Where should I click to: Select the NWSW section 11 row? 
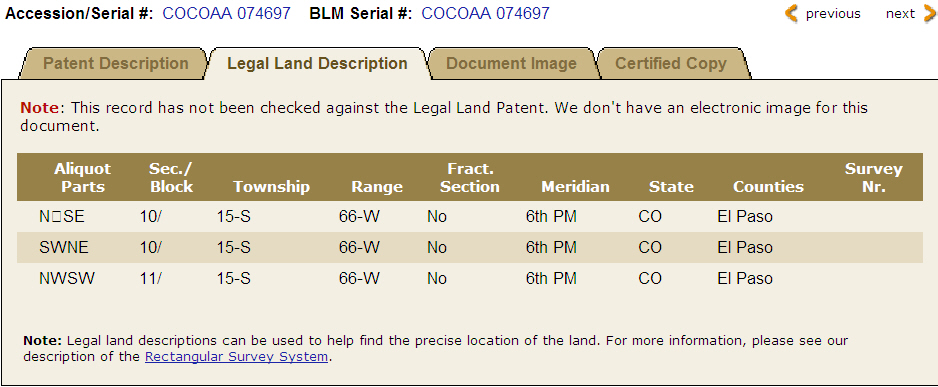click(x=470, y=278)
